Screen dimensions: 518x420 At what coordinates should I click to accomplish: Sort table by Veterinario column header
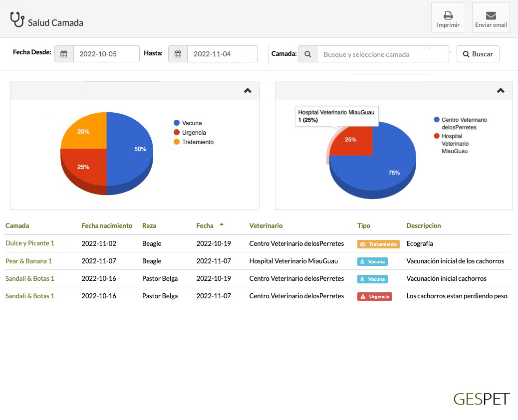pos(265,225)
